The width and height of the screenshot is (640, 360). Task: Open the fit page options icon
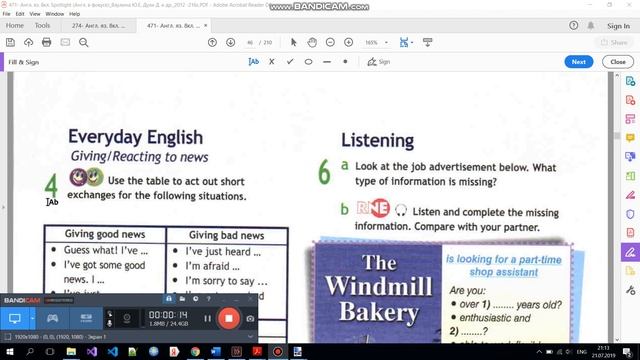(405, 42)
